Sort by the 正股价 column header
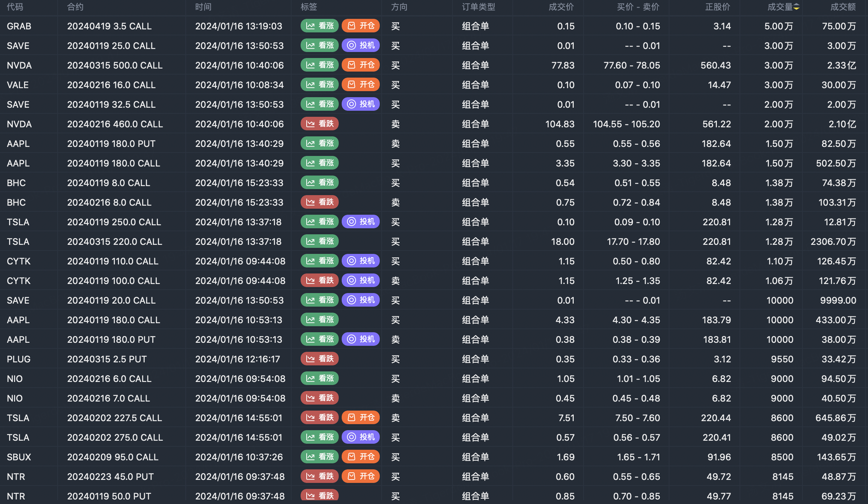868x504 pixels. click(x=717, y=7)
